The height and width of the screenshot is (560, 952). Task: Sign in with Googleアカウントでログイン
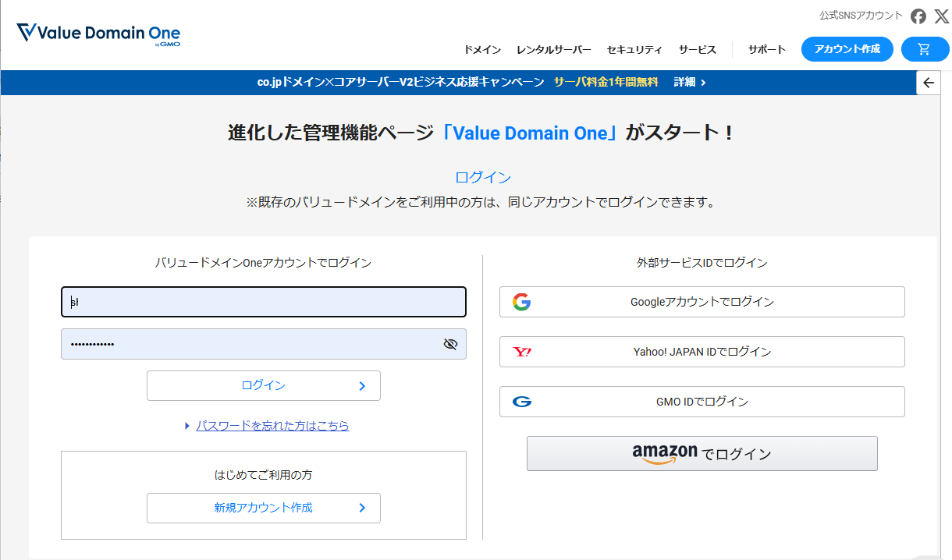click(702, 302)
